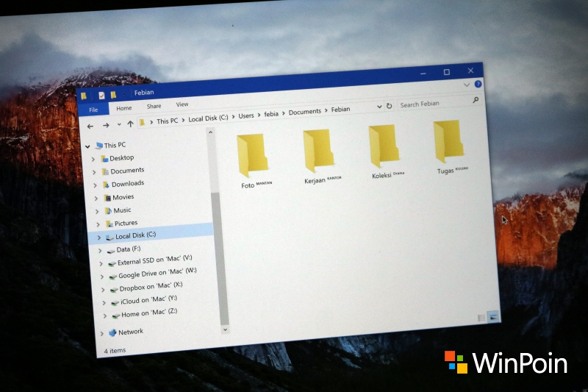Click Febian in address breadcrumb
Viewport: 588px width, 392px height.
click(340, 109)
